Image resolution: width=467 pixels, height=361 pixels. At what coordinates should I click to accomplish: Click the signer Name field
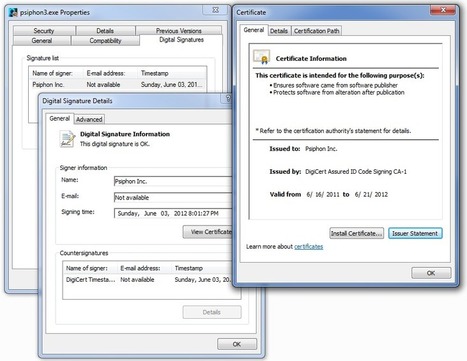click(173, 181)
